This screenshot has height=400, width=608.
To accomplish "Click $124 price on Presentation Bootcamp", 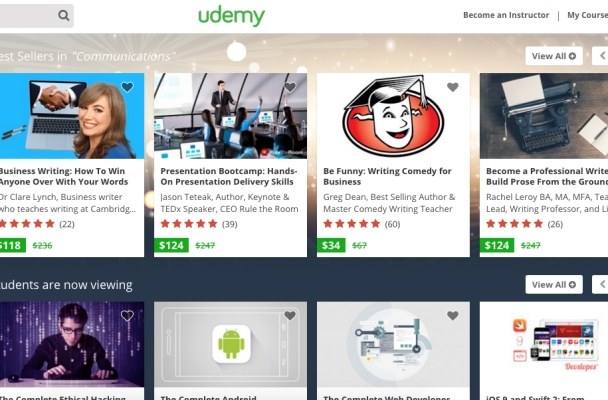I will 171,245.
